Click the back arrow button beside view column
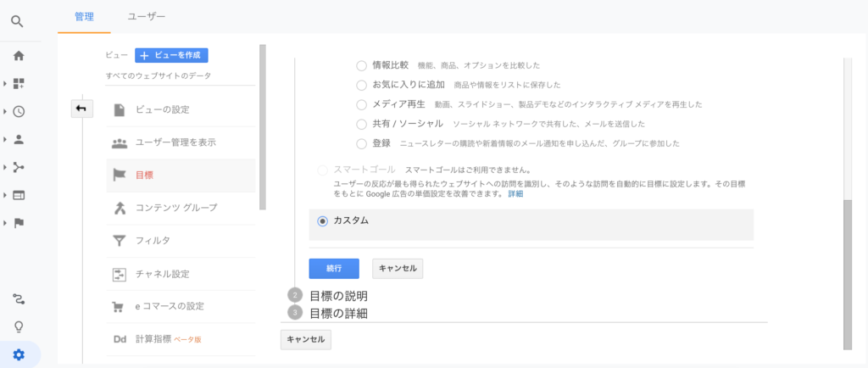868x368 pixels. pos(81,109)
